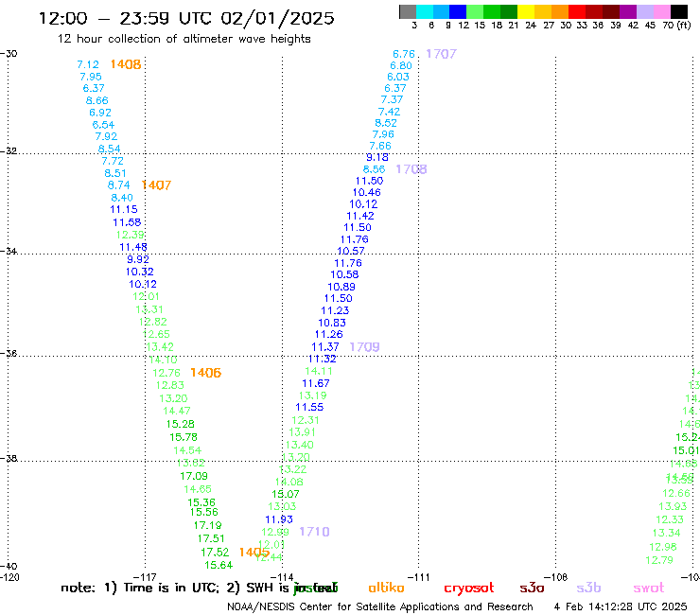Click the gray swatch in the color legend
The width and height of the screenshot is (700, 615).
(x=408, y=11)
